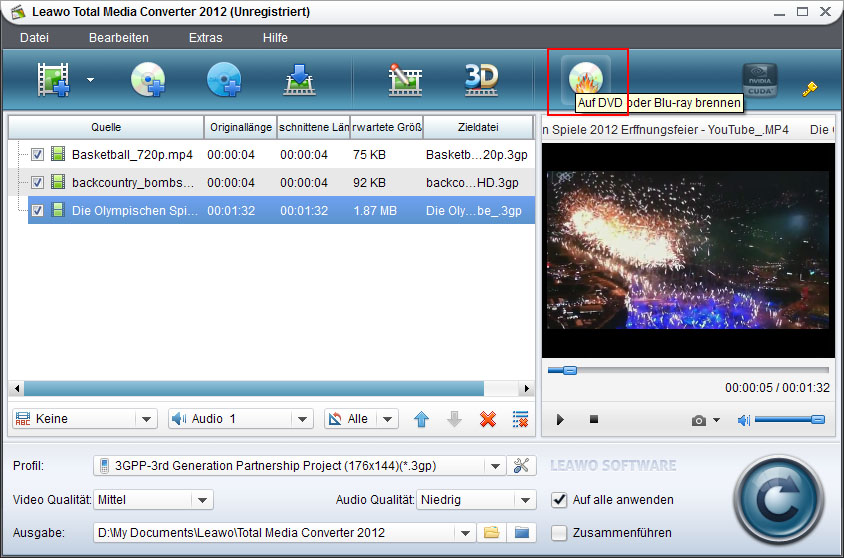Click the playback seek slider handle
This screenshot has width=844, height=558.
[x=570, y=370]
